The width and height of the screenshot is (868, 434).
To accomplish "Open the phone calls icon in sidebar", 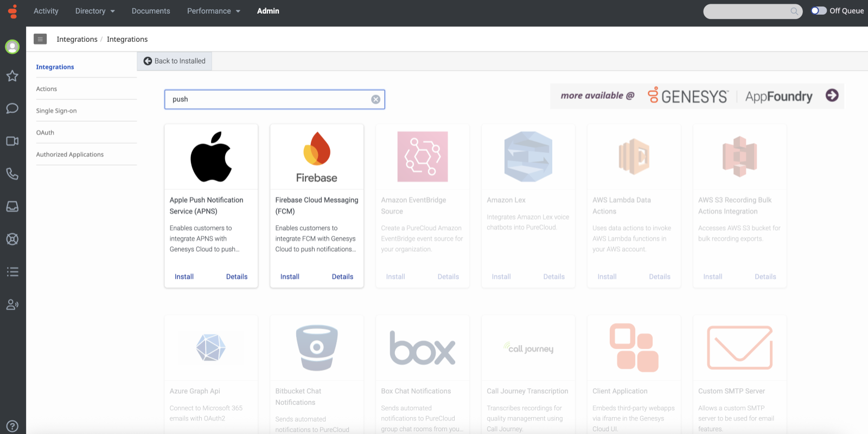I will point(12,174).
